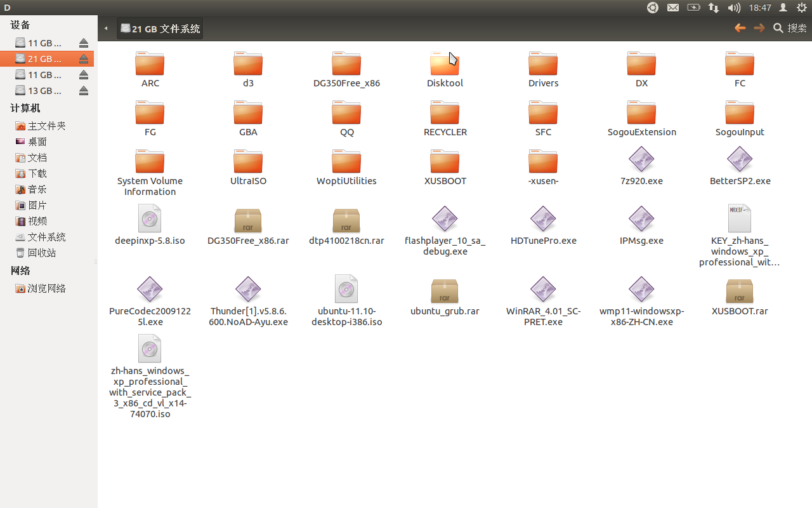The height and width of the screenshot is (508, 812).
Task: Open 浏览网络 browse network
Action: click(x=47, y=288)
